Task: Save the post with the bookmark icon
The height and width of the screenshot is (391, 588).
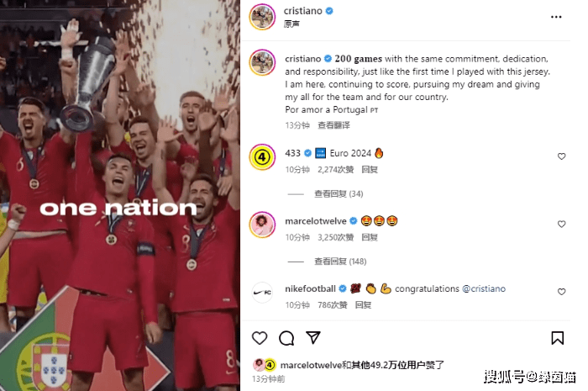Action: click(x=557, y=338)
